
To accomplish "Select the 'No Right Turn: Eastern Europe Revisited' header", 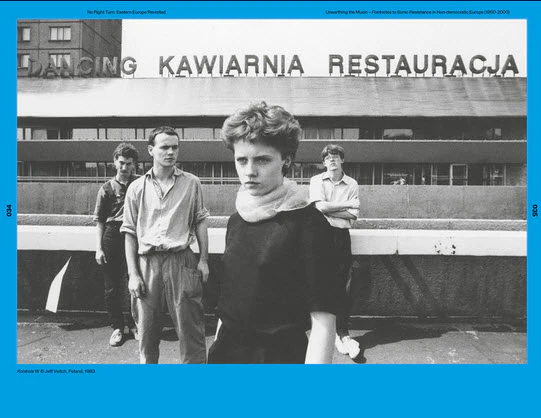I will pos(126,12).
